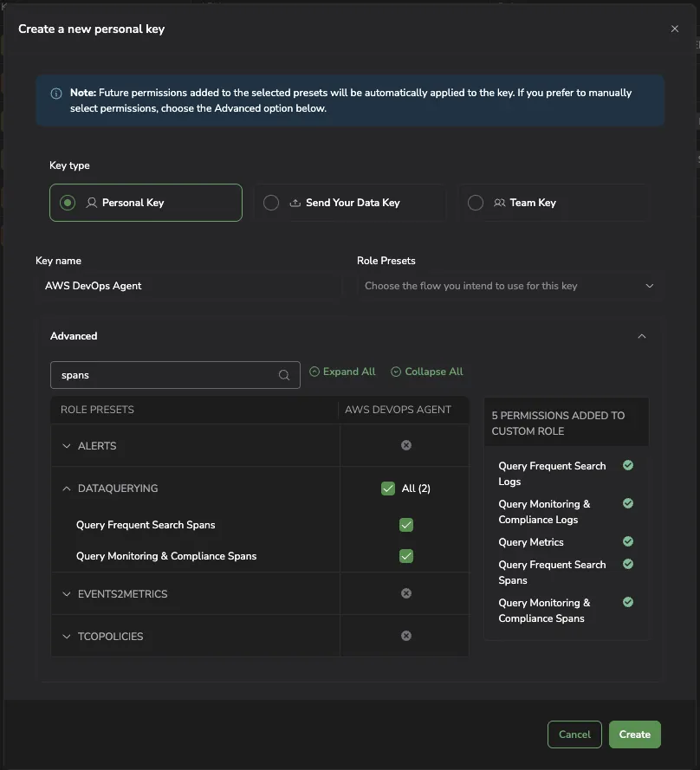This screenshot has width=700, height=770.
Task: Click the spans search field
Action: pos(175,375)
